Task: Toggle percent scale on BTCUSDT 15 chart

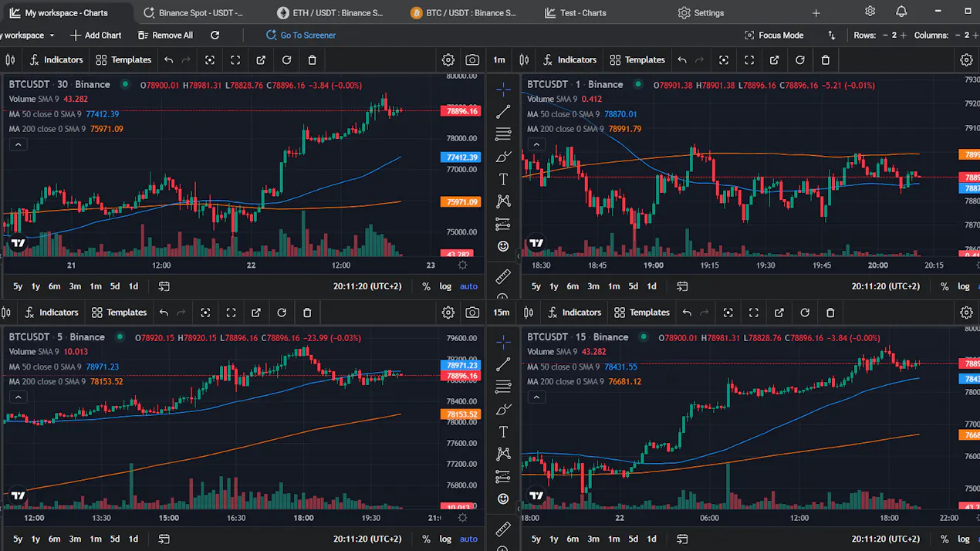Action: click(x=945, y=539)
